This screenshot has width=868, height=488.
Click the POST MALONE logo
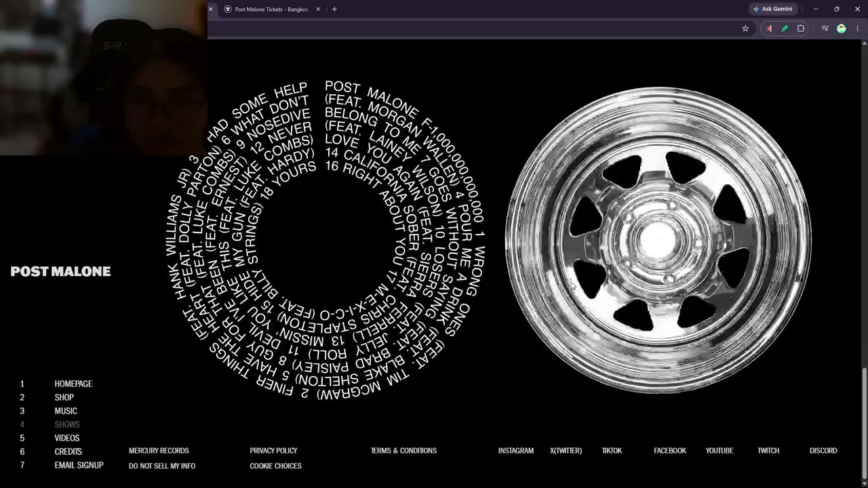(x=60, y=271)
